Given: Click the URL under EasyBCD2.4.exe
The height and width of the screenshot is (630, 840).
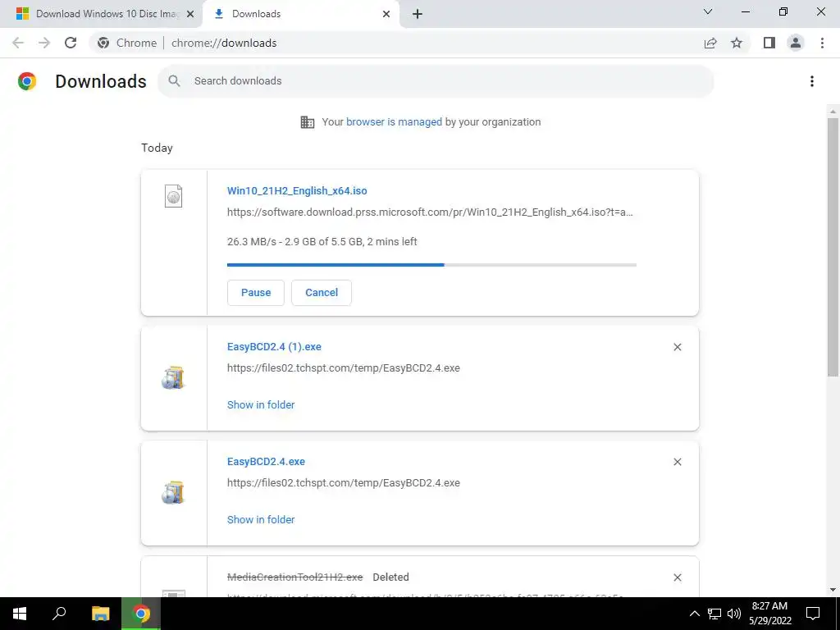Looking at the screenshot, I should (344, 482).
